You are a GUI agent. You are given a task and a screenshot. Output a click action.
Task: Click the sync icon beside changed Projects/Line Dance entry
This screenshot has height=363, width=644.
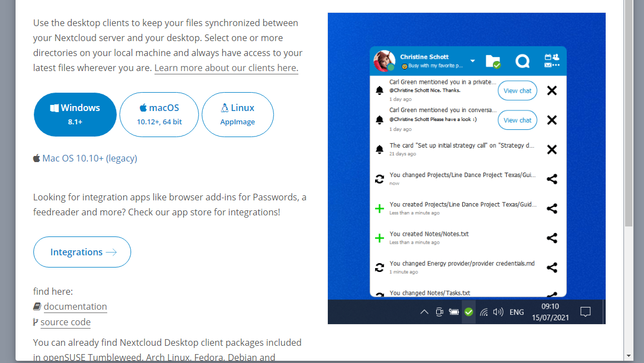pos(380,179)
